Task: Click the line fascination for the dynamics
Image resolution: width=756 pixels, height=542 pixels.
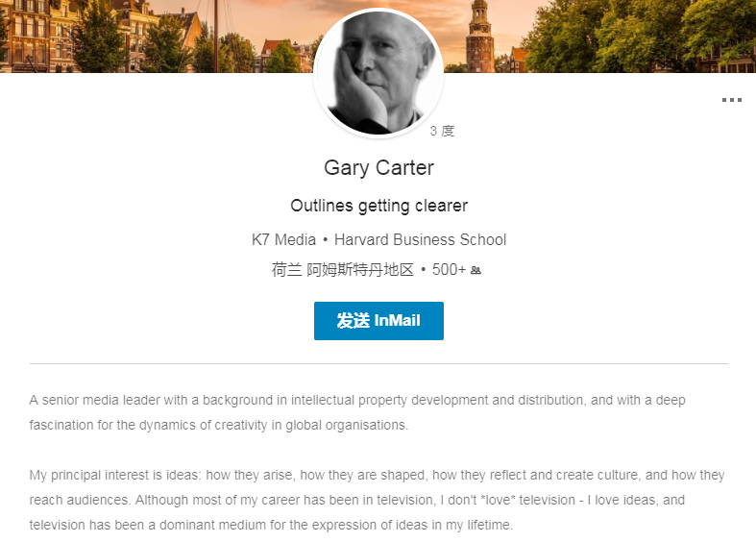Action: tap(219, 426)
